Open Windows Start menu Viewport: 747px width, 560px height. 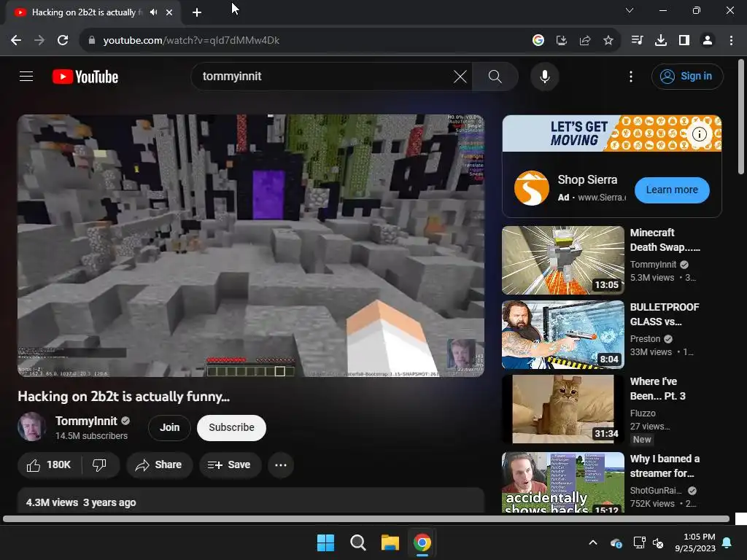pos(326,542)
